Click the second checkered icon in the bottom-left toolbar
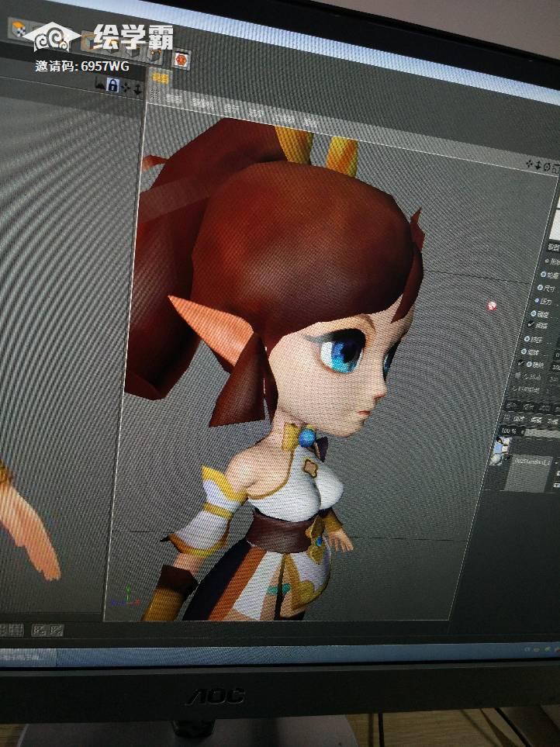 [56, 631]
